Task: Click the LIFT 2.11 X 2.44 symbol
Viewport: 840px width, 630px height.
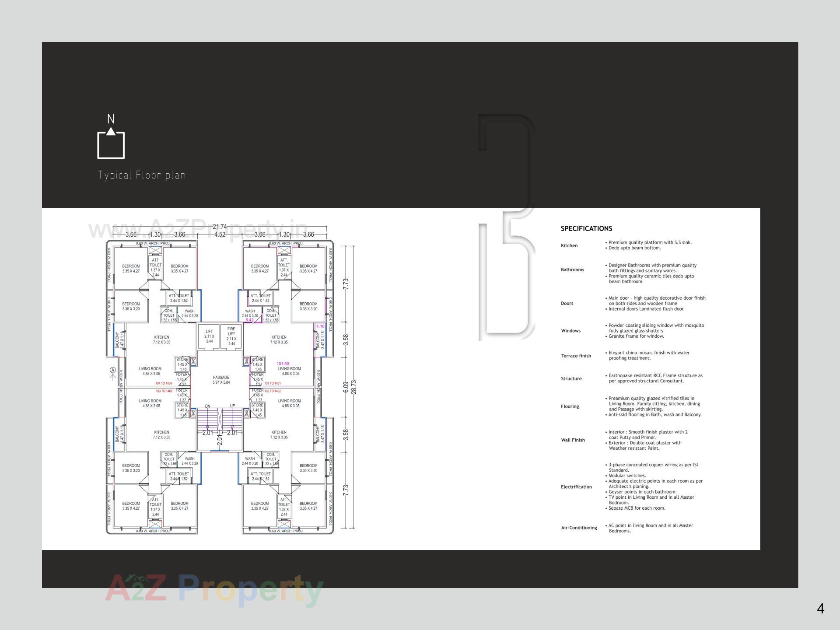Action: pyautogui.click(x=209, y=336)
